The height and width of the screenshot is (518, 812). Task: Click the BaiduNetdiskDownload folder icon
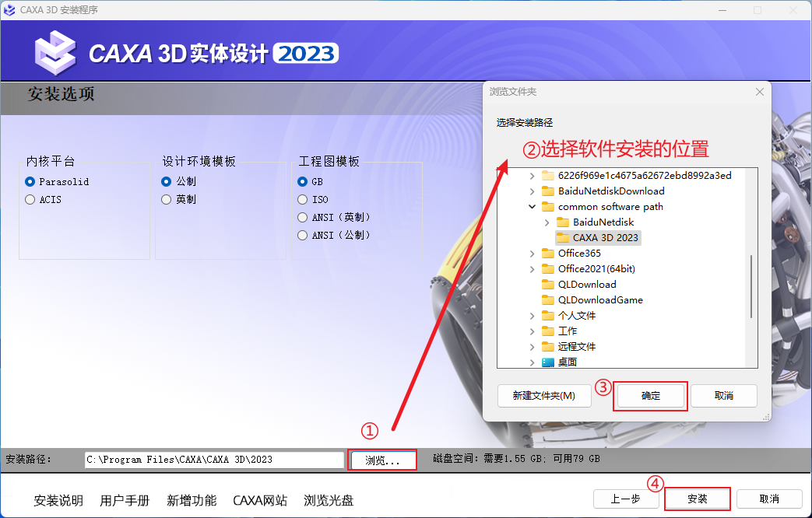pyautogui.click(x=548, y=191)
